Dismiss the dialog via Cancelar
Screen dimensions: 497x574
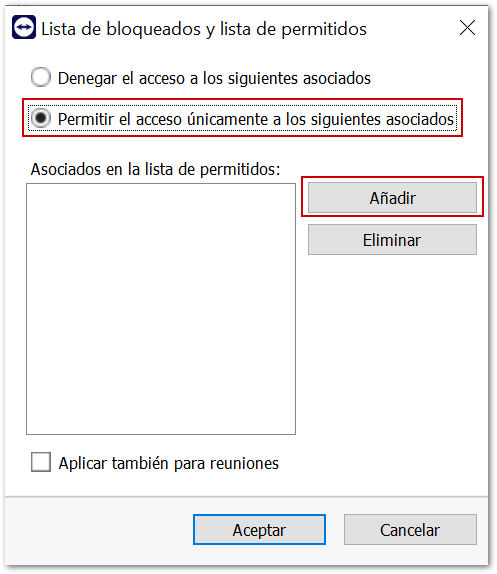(410, 530)
